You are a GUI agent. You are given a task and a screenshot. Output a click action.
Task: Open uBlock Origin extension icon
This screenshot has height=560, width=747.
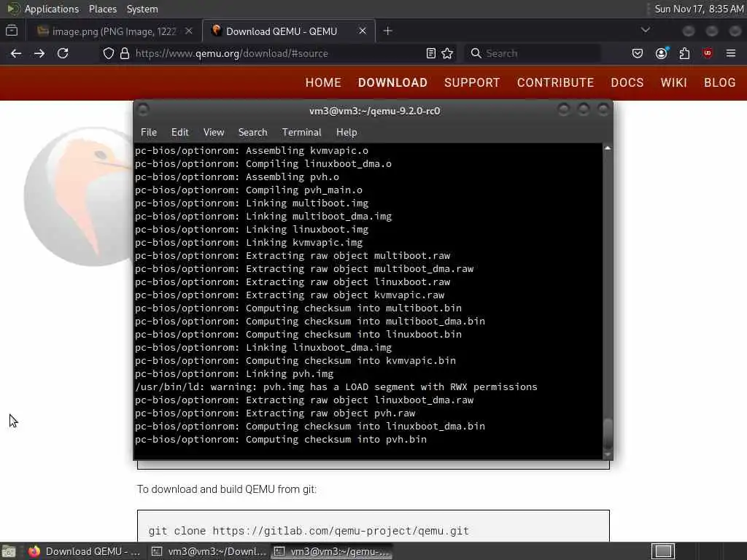(708, 53)
